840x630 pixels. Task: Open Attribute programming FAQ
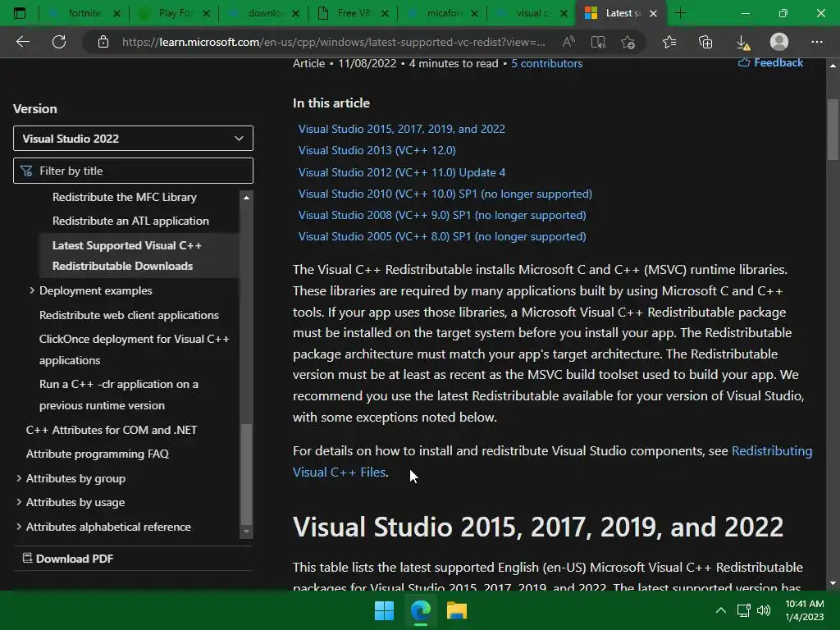pyautogui.click(x=98, y=454)
